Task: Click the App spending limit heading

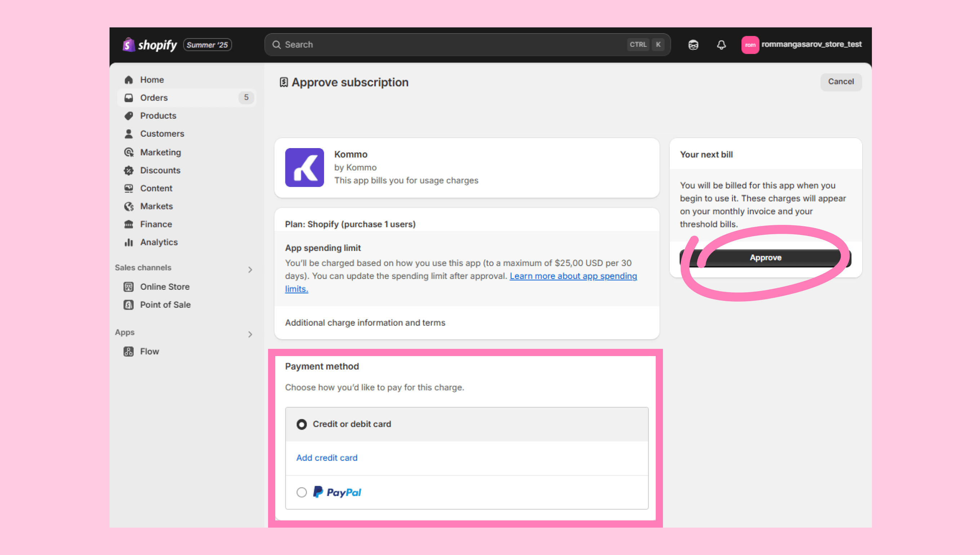Action: coord(323,248)
